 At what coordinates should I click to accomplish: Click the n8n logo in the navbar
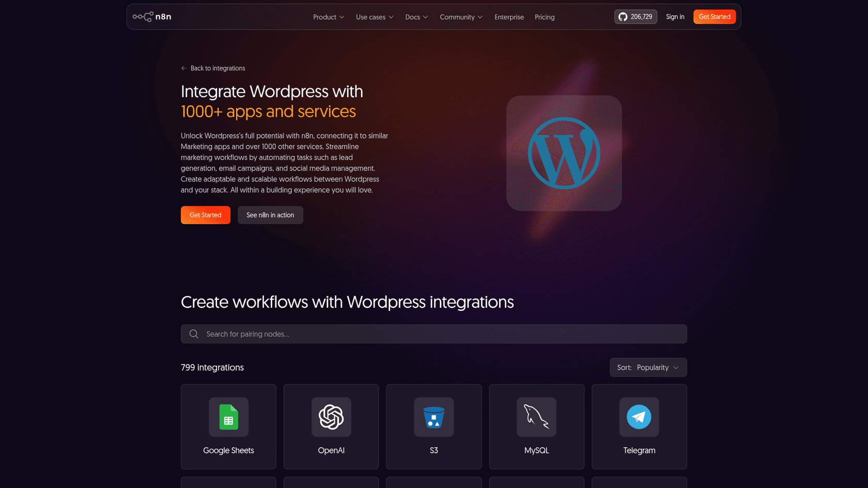(152, 17)
